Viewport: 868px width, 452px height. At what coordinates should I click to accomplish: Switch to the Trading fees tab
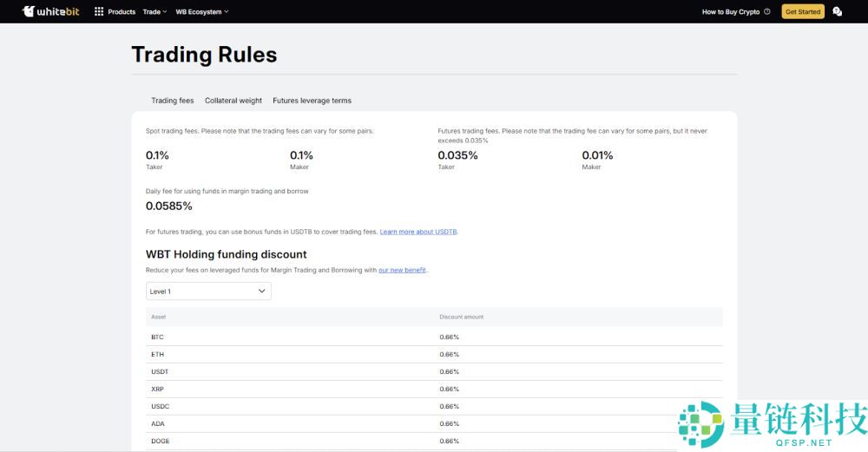pyautogui.click(x=173, y=101)
